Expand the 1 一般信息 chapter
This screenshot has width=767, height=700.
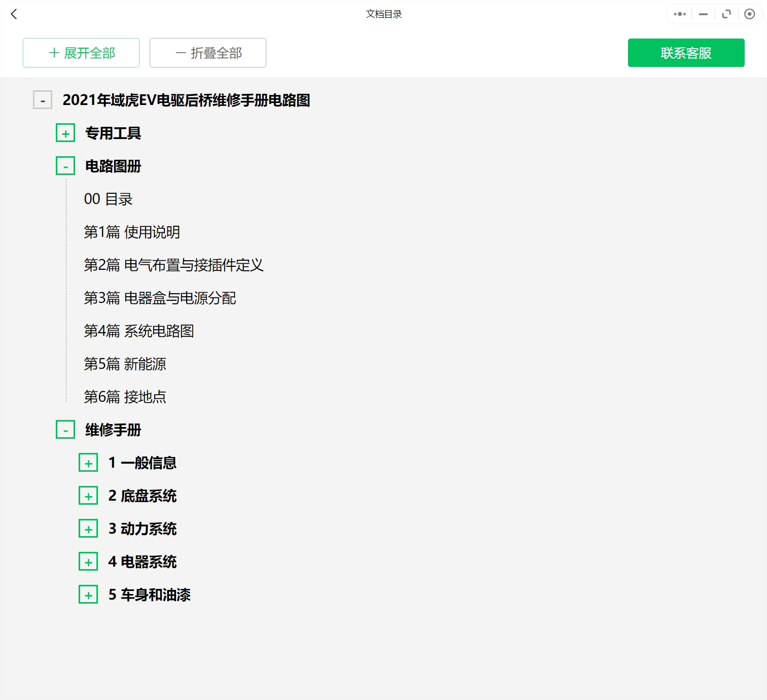pos(88,463)
